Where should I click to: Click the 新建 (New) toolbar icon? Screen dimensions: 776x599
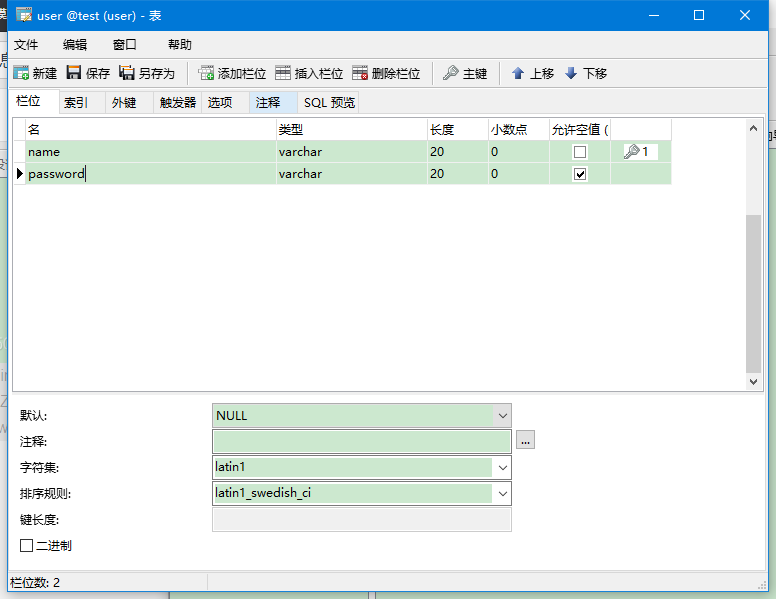21,73
